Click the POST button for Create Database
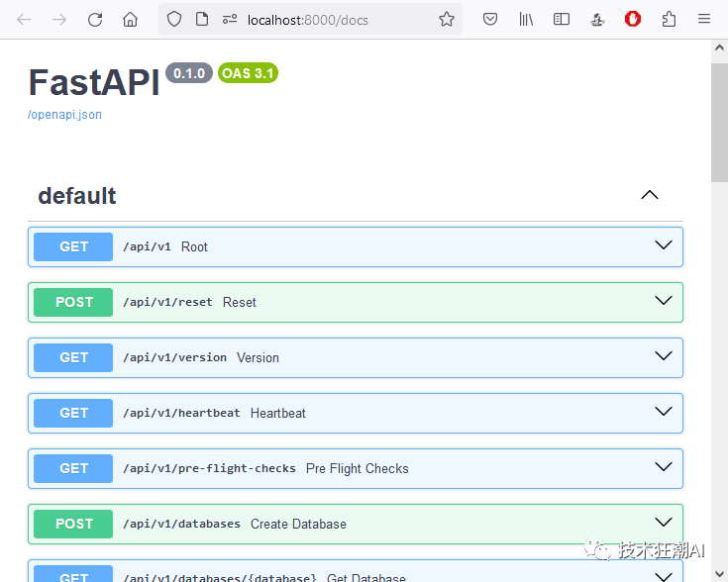This screenshot has height=582, width=728. [x=73, y=524]
